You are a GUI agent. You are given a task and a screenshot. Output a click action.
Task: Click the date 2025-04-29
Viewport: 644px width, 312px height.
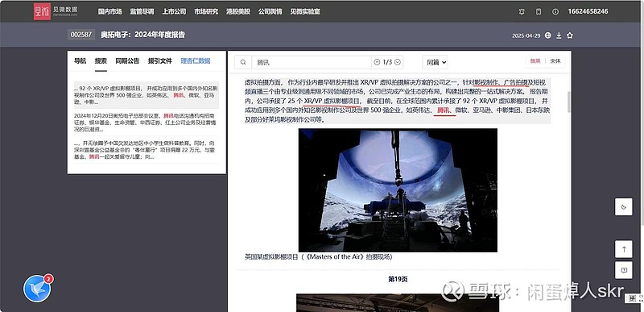[526, 35]
